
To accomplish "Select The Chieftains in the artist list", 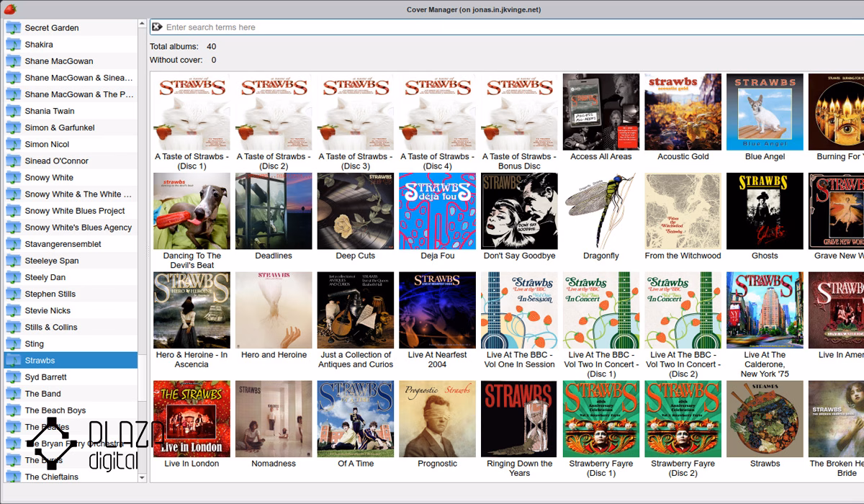I will point(71,477).
